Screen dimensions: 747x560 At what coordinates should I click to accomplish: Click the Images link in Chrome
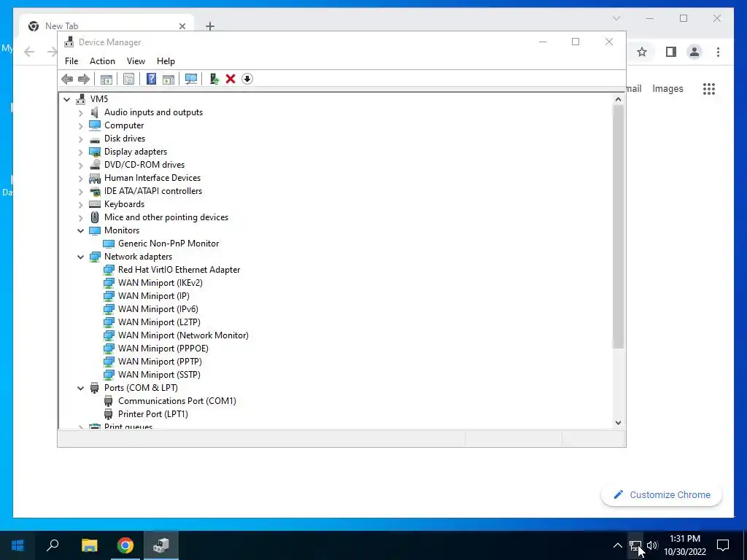tap(667, 88)
